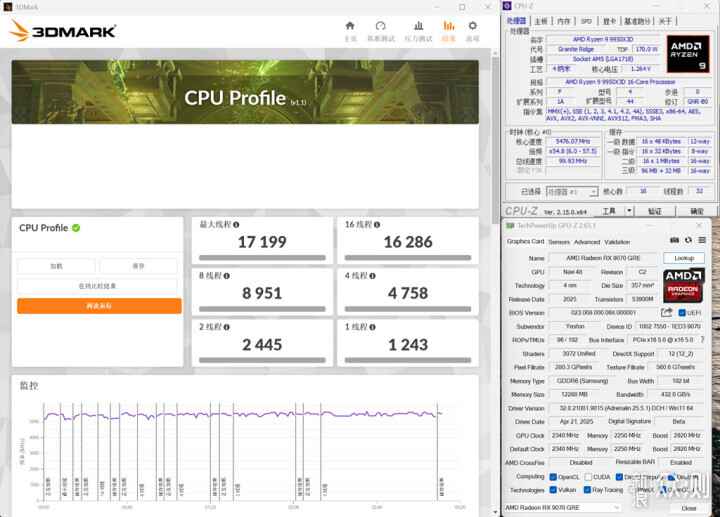Click the purple clock line in the 监控 chart
The height and width of the screenshot is (517, 720).
(242, 415)
